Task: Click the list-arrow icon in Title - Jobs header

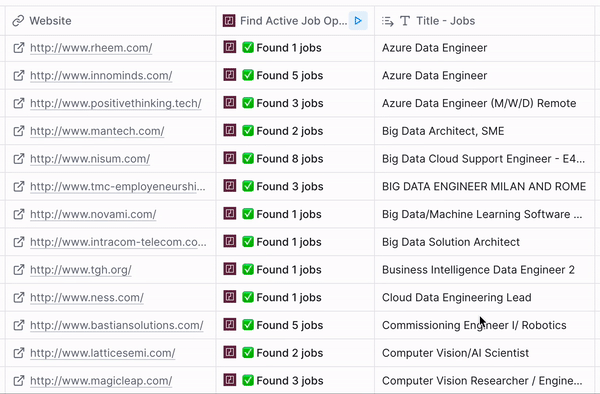Action: (x=388, y=21)
